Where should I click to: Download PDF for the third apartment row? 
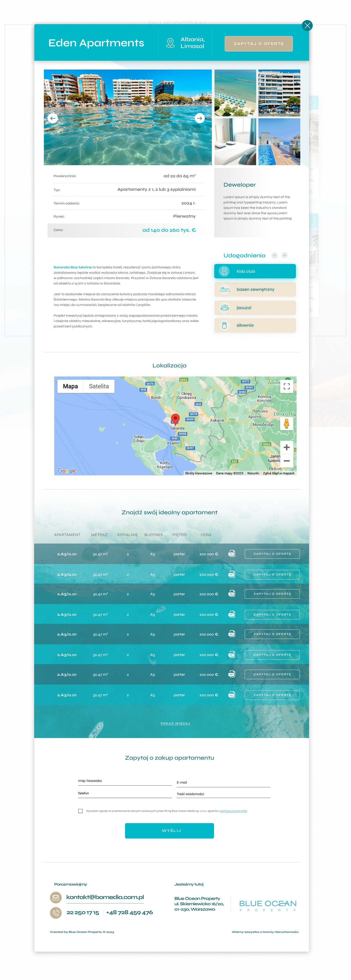[232, 594]
